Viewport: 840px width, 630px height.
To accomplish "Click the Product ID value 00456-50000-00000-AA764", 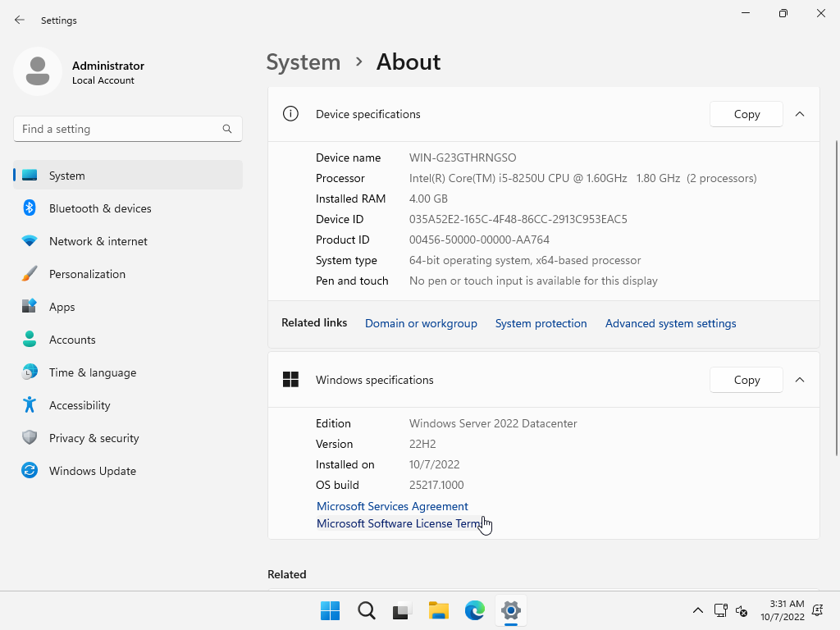I will click(479, 240).
